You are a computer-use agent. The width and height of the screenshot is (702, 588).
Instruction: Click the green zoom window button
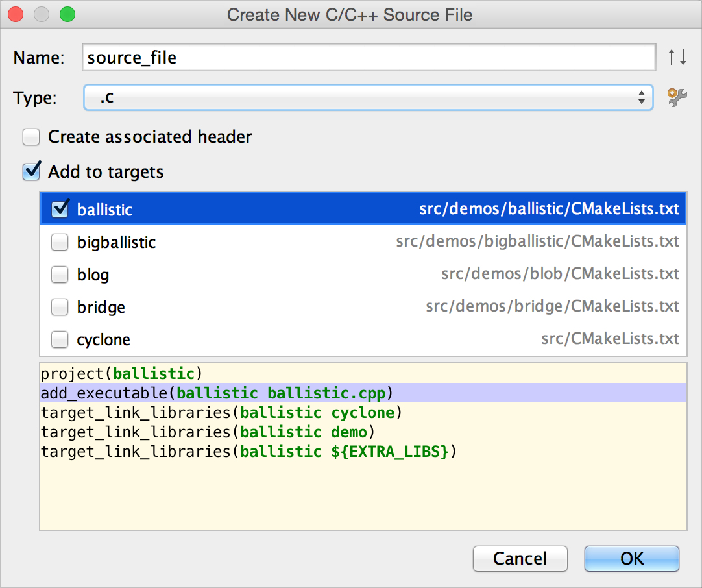click(x=67, y=14)
